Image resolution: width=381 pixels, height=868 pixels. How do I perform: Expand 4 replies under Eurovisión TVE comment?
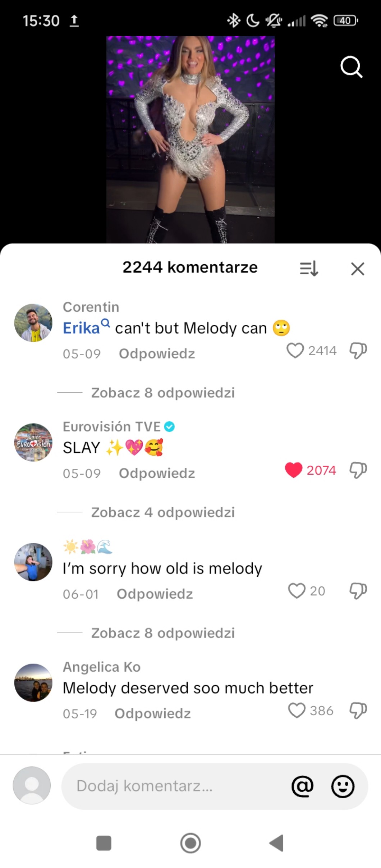click(163, 512)
